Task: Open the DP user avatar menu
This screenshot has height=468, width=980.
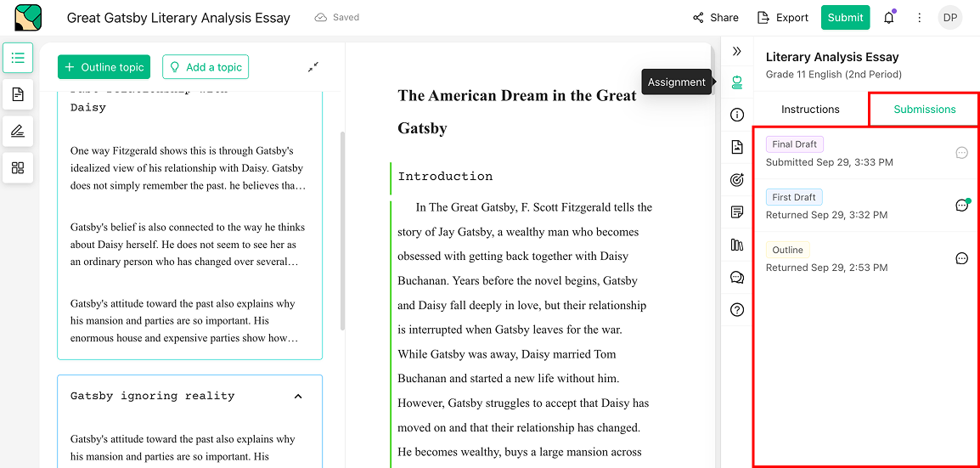Action: tap(950, 18)
